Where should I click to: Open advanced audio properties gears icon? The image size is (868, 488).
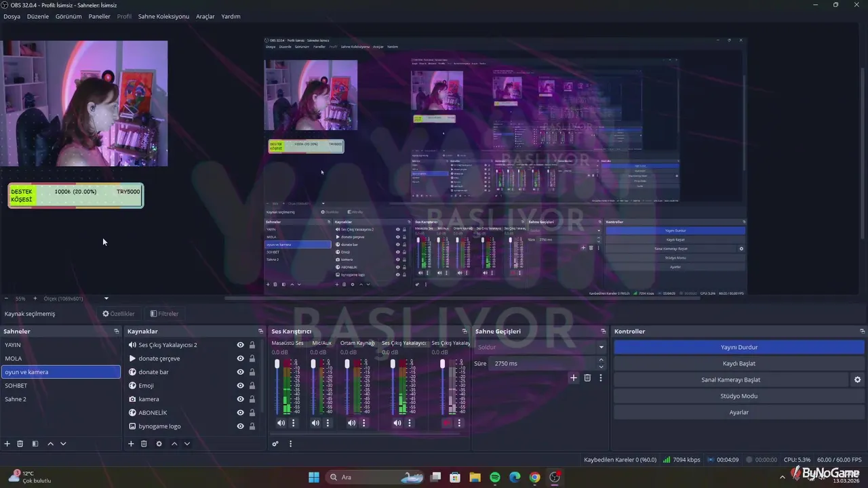(275, 444)
